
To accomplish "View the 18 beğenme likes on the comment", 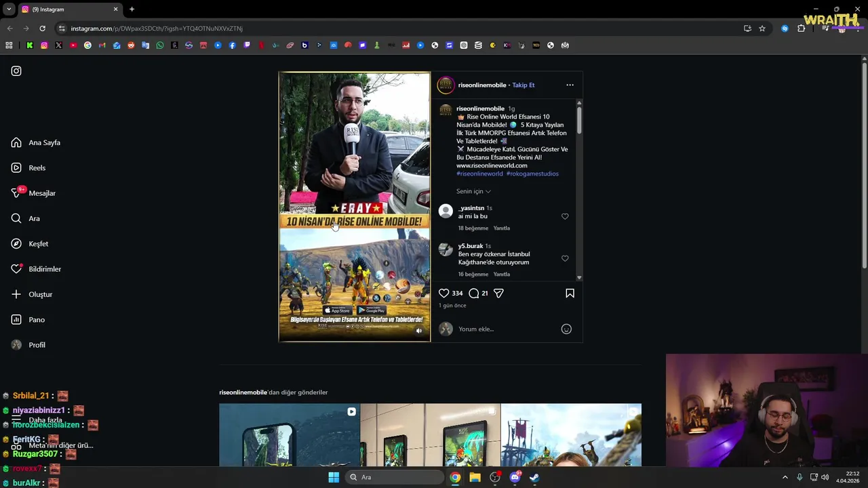I will [x=473, y=228].
